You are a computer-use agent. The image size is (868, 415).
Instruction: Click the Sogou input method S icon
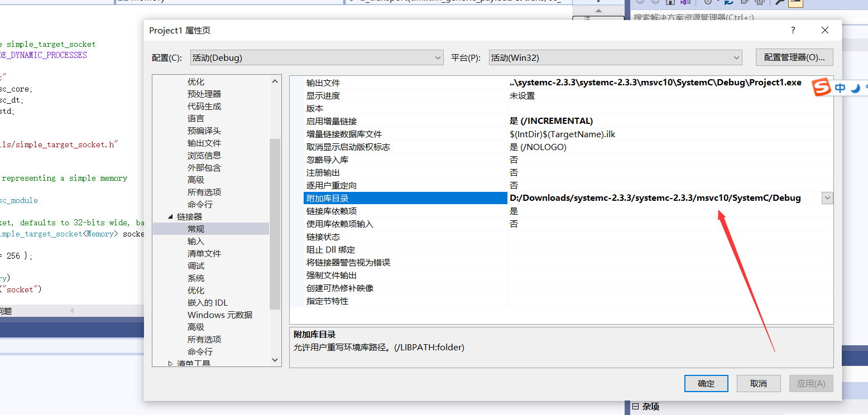822,88
